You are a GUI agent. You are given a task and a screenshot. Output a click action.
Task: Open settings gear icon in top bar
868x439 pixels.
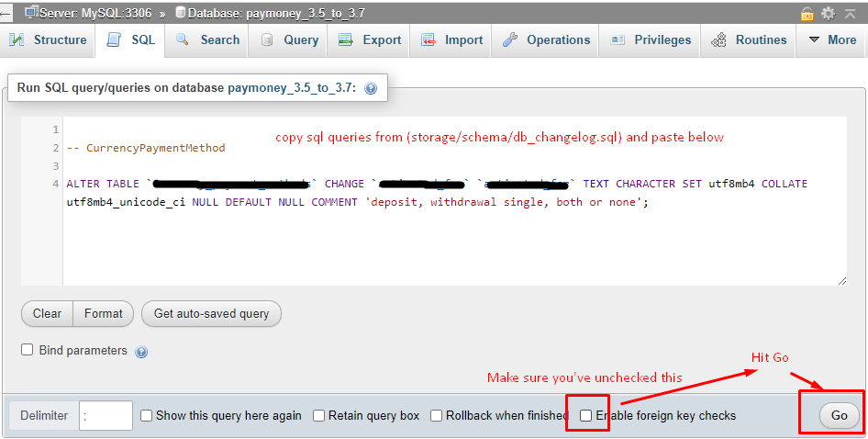pyautogui.click(x=829, y=13)
